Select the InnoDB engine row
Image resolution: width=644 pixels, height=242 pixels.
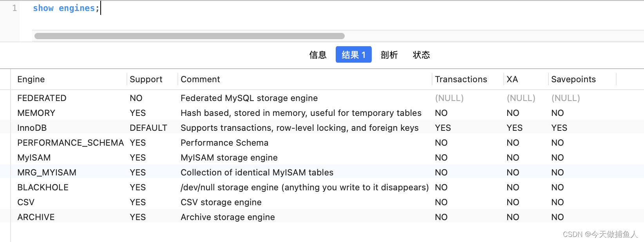[32, 128]
